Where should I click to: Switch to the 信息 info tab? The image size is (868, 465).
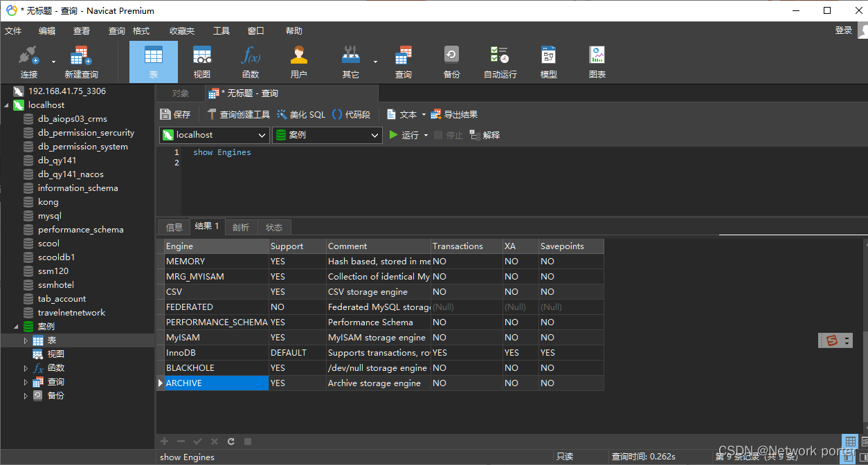click(x=174, y=227)
